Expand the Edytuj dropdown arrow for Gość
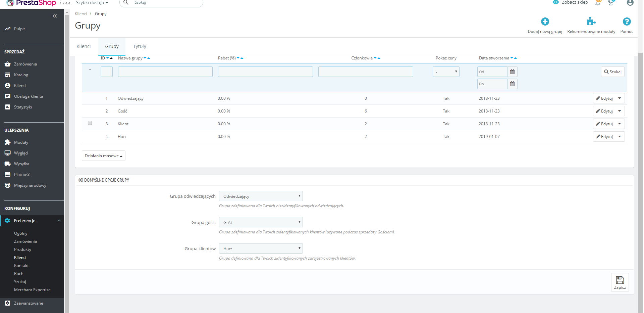 pyautogui.click(x=620, y=111)
